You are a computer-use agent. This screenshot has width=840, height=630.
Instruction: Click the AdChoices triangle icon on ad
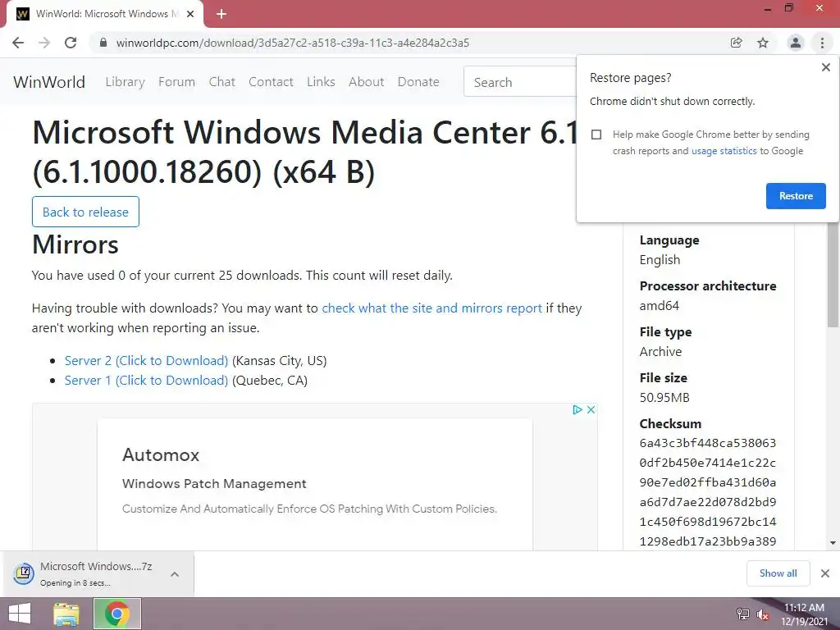577,410
